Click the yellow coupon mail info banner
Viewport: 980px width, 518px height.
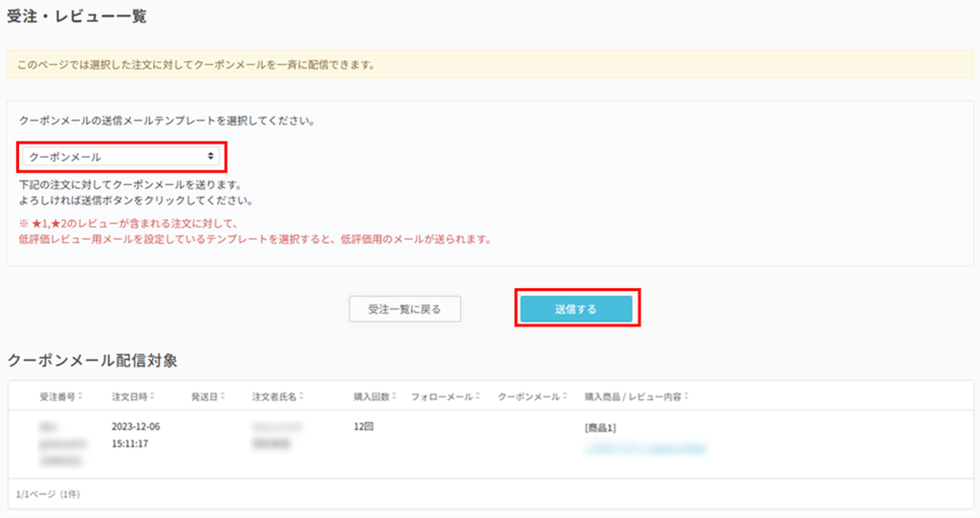point(489,65)
